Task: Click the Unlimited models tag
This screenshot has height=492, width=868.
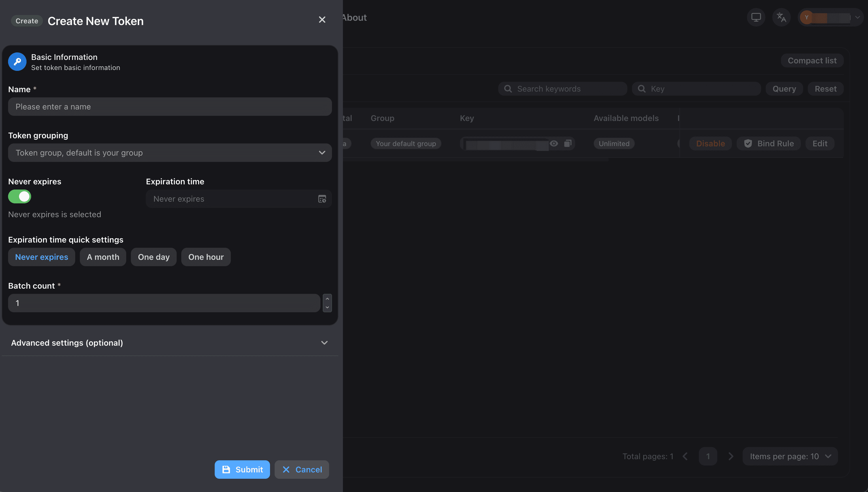Action: (614, 144)
